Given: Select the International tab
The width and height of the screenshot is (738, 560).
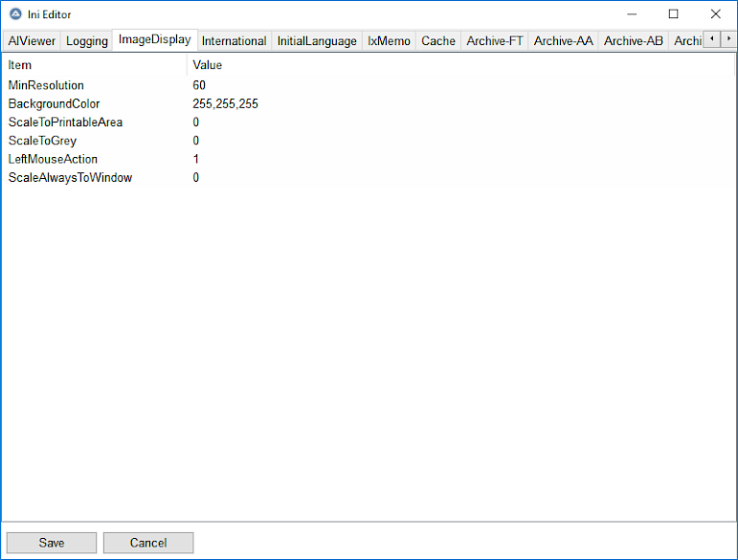Looking at the screenshot, I should pos(234,41).
